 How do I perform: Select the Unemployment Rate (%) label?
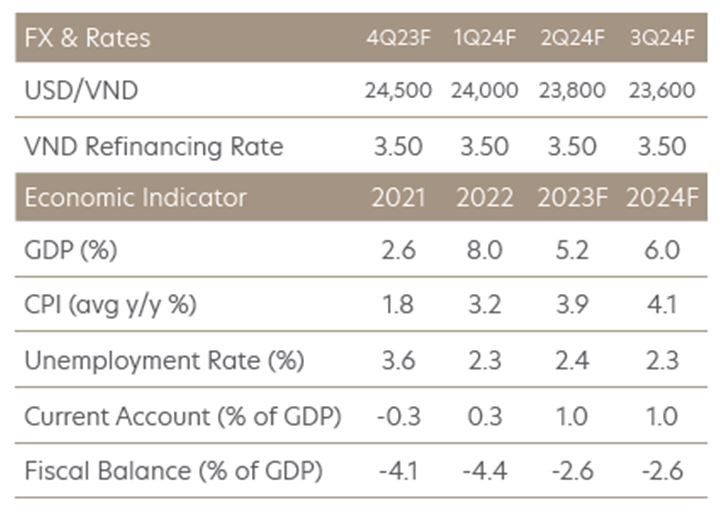click(x=164, y=358)
